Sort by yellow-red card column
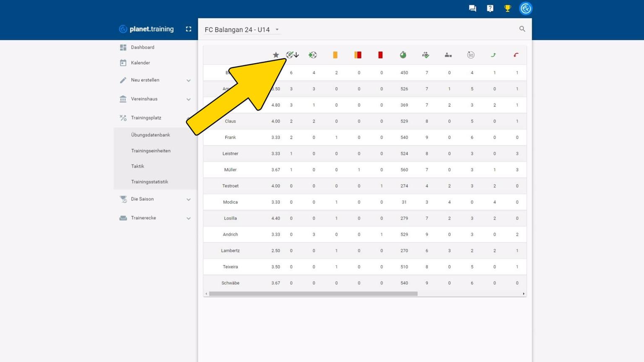Screen dimensions: 644x362 (x=358, y=55)
